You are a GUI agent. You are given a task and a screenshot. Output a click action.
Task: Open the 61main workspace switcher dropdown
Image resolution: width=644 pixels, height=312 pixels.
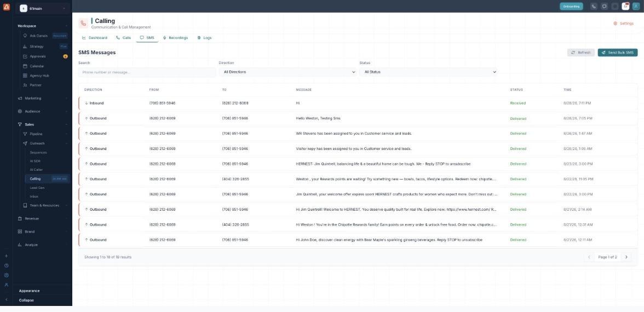(x=43, y=8)
